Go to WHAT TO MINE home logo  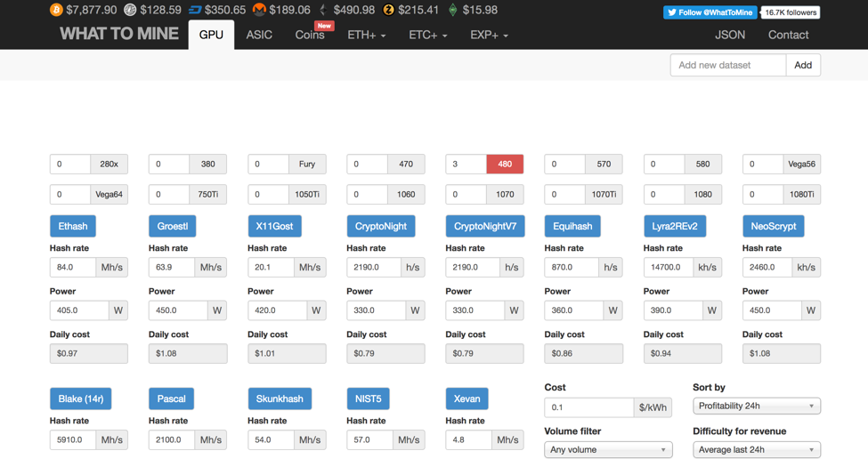(x=119, y=34)
